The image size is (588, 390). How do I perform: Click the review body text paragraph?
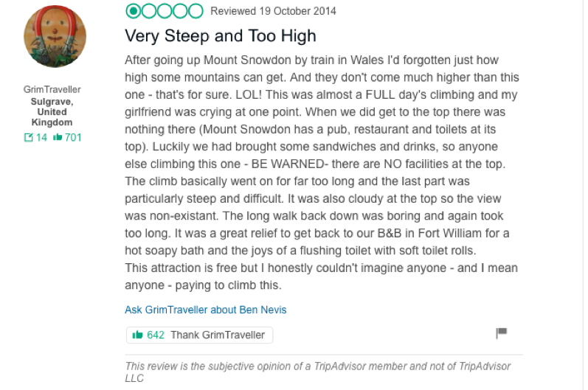pos(322,173)
